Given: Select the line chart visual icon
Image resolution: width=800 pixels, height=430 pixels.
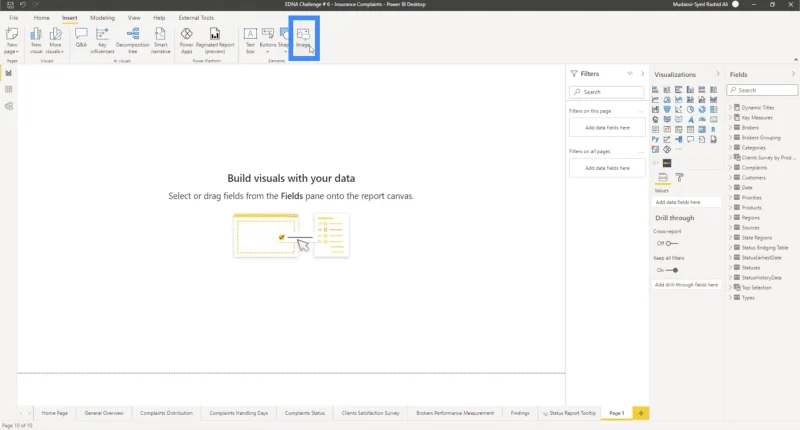Looking at the screenshot, I should coord(655,99).
